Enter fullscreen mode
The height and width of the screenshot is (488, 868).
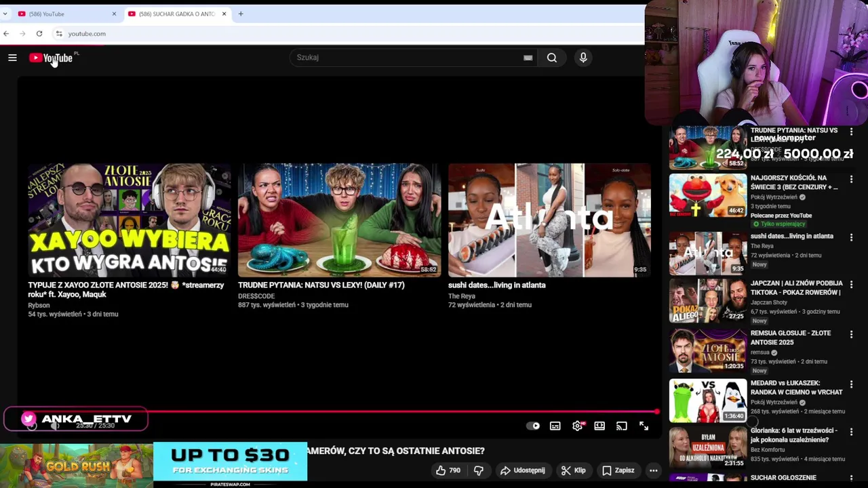coord(644,426)
